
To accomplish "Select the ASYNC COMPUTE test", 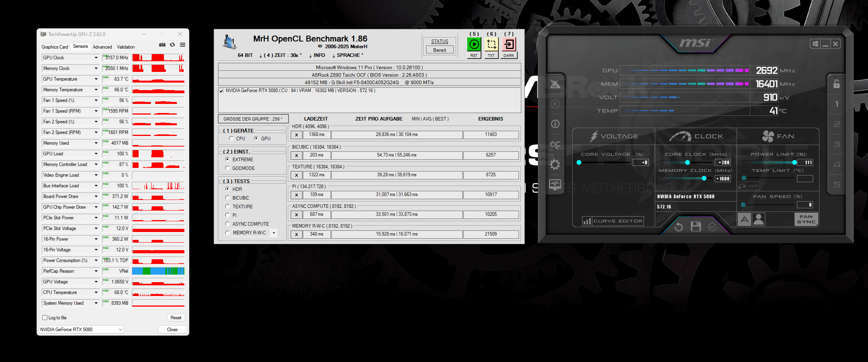I will tap(227, 224).
